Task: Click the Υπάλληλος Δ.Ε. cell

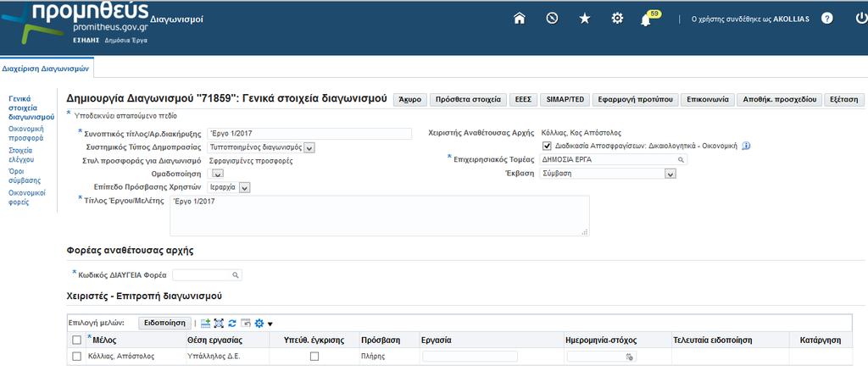Action: [x=213, y=357]
